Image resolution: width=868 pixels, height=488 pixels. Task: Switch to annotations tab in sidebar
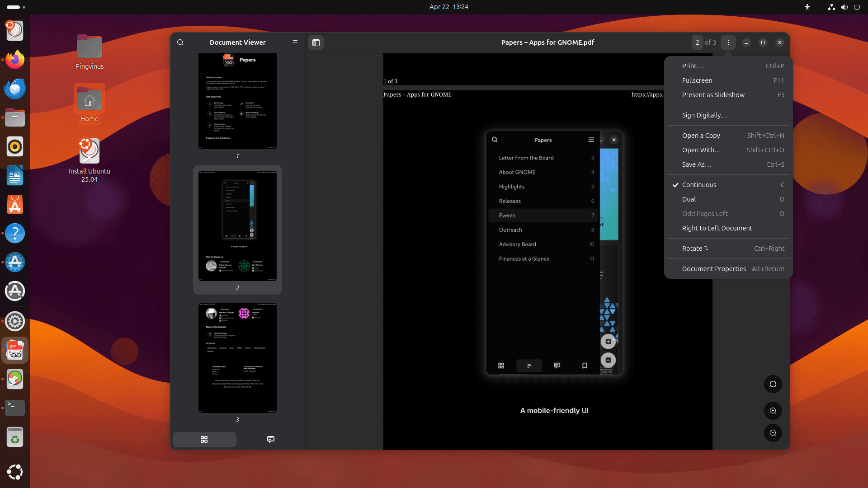tap(271, 439)
